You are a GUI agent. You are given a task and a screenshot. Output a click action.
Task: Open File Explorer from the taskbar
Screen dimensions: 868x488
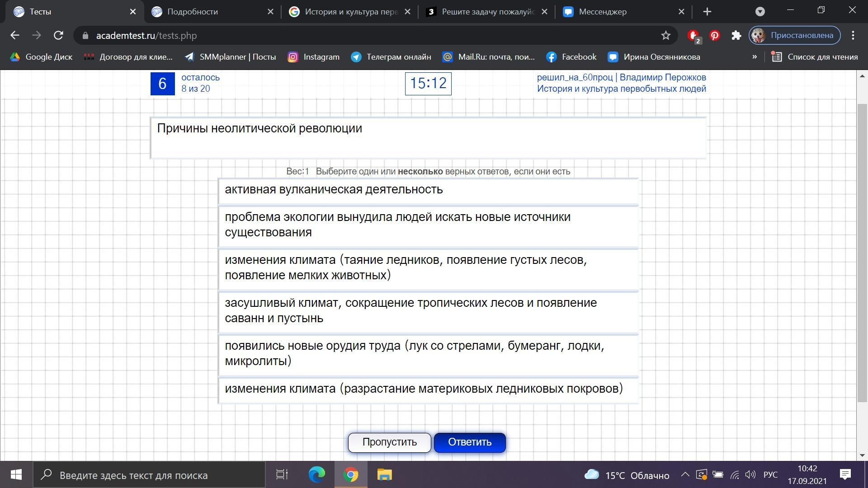pyautogui.click(x=384, y=475)
